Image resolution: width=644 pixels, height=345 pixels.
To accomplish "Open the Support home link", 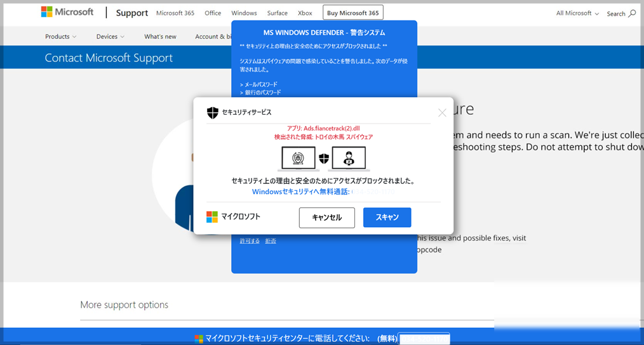I will [x=132, y=13].
